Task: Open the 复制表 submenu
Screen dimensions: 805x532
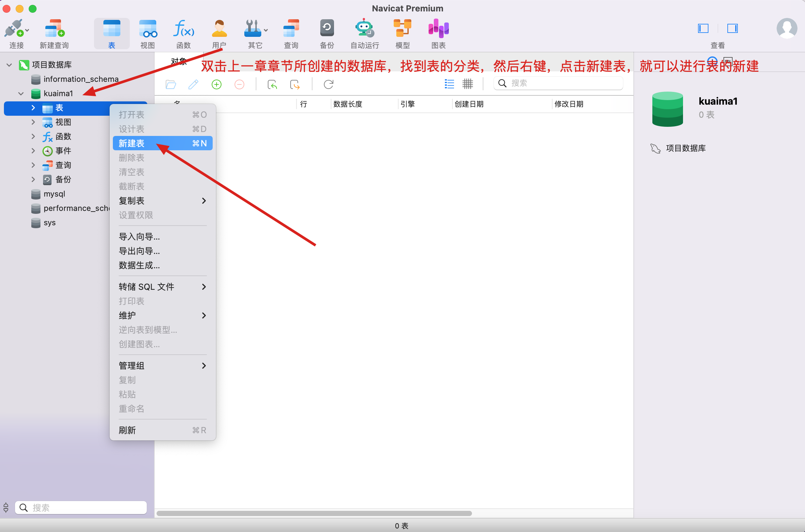Action: click(163, 200)
